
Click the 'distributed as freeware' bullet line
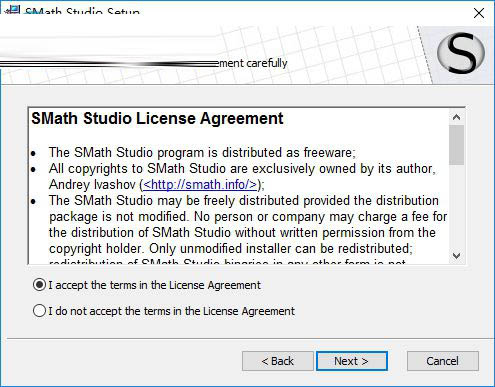(202, 153)
